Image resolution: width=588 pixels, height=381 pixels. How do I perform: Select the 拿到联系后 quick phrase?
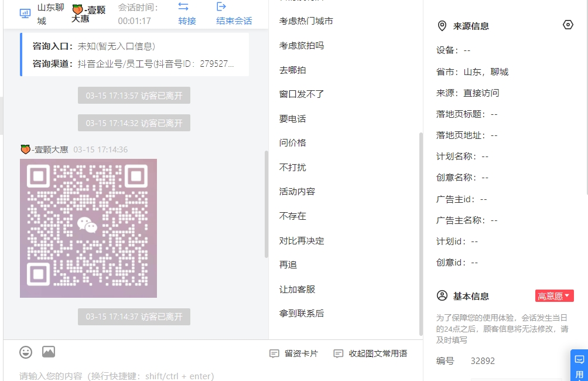pyautogui.click(x=302, y=314)
